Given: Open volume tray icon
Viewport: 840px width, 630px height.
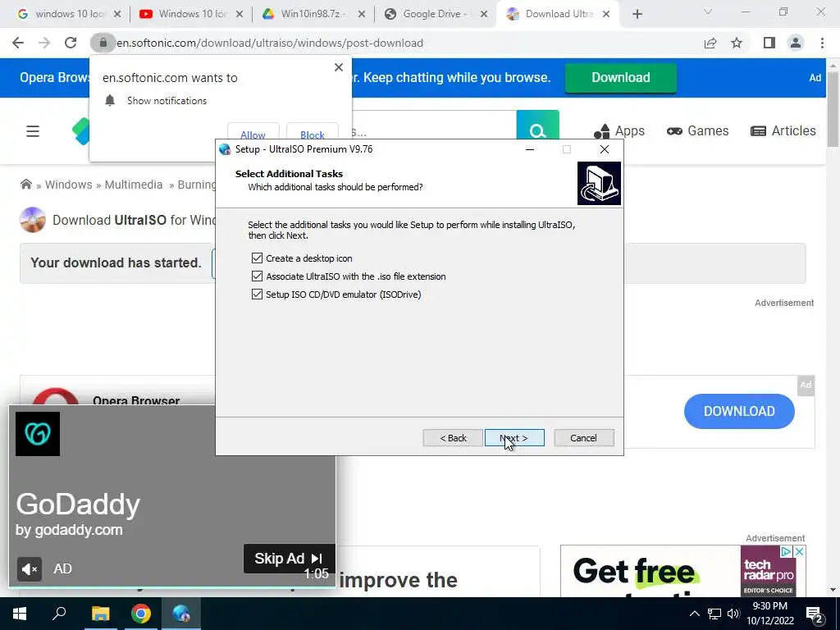Looking at the screenshot, I should coord(733,614).
